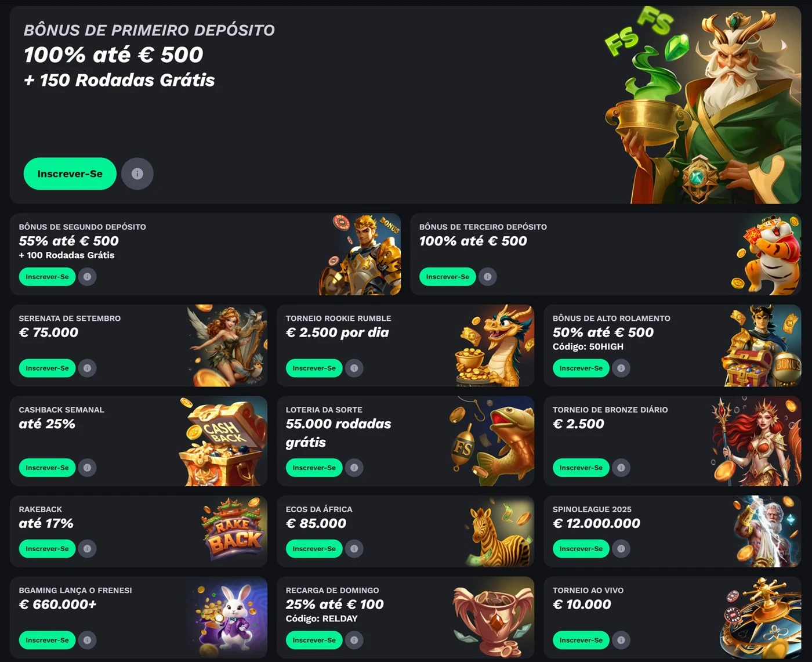This screenshot has height=662, width=812.
Task: Sign up for BGaming Lança o Frenesi
Action: [47, 640]
